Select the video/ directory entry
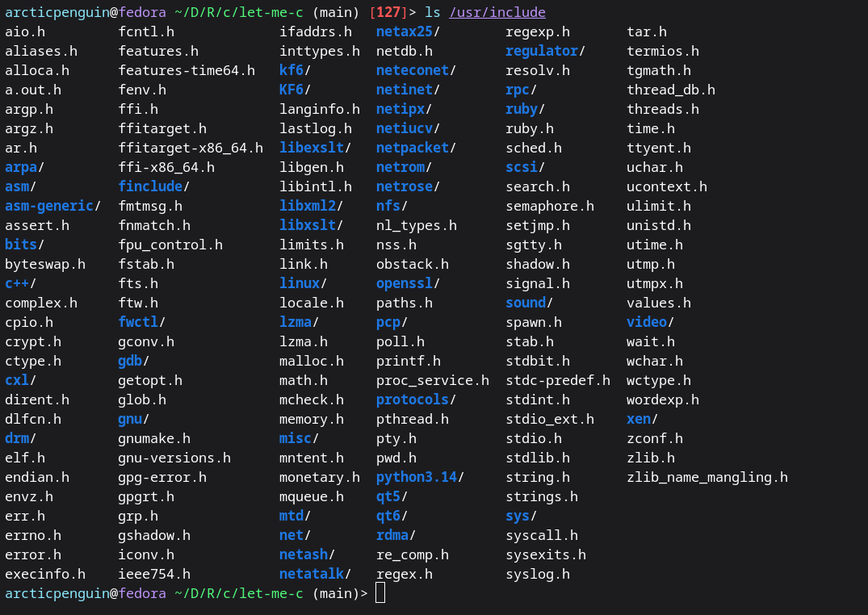 pyautogui.click(x=651, y=322)
